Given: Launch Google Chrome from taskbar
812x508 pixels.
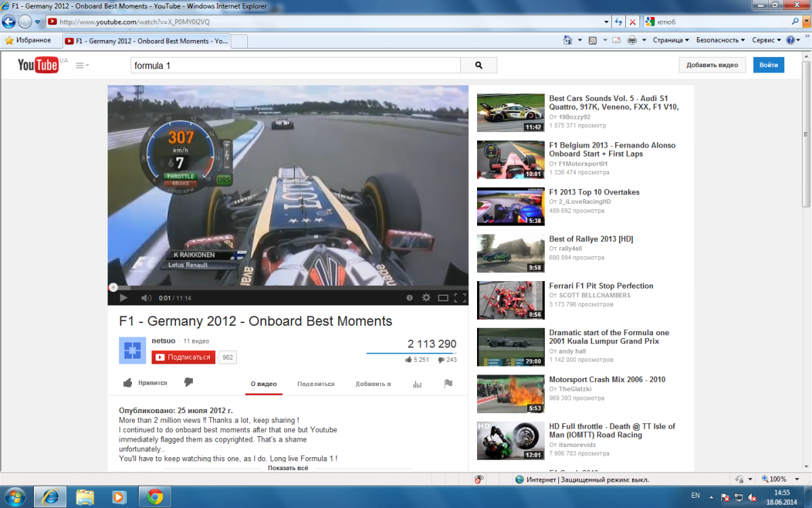Looking at the screenshot, I should pos(154,496).
